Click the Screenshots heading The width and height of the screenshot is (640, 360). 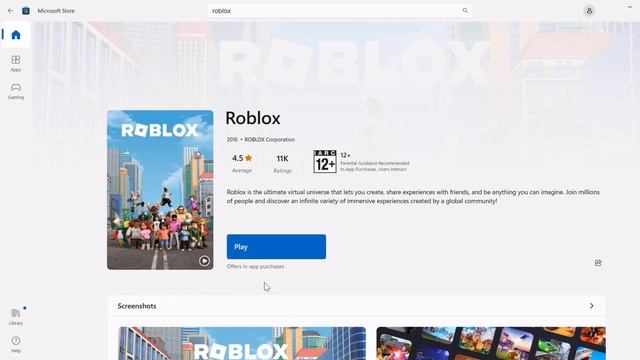tap(137, 306)
